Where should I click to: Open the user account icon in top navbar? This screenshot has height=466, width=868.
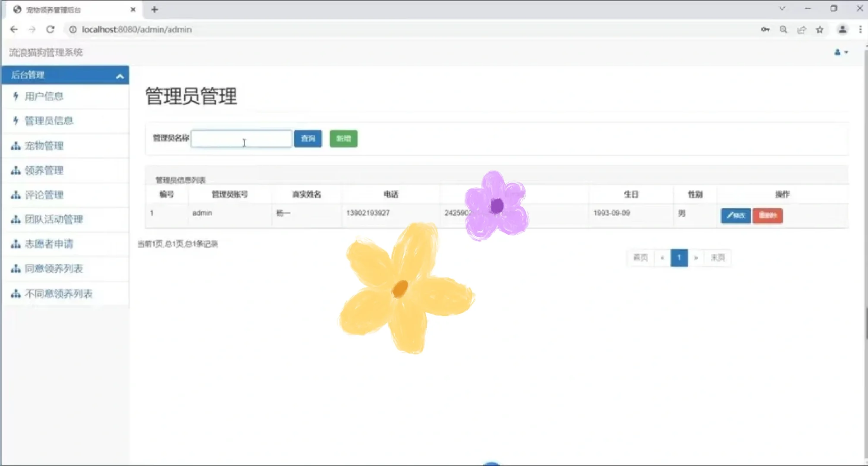click(837, 52)
